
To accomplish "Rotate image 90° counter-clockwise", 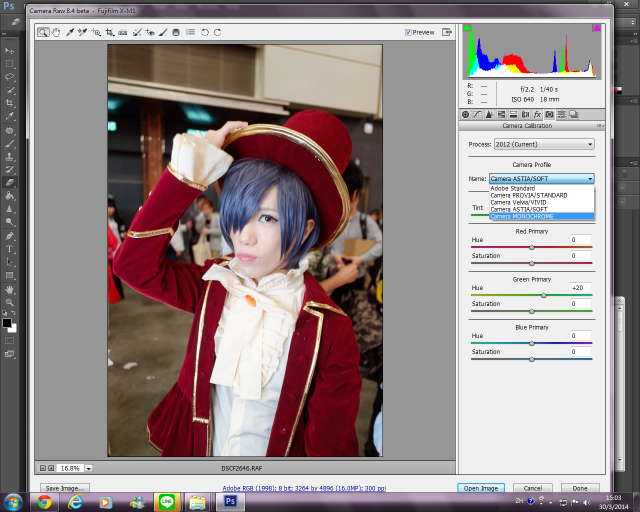I will coord(205,32).
